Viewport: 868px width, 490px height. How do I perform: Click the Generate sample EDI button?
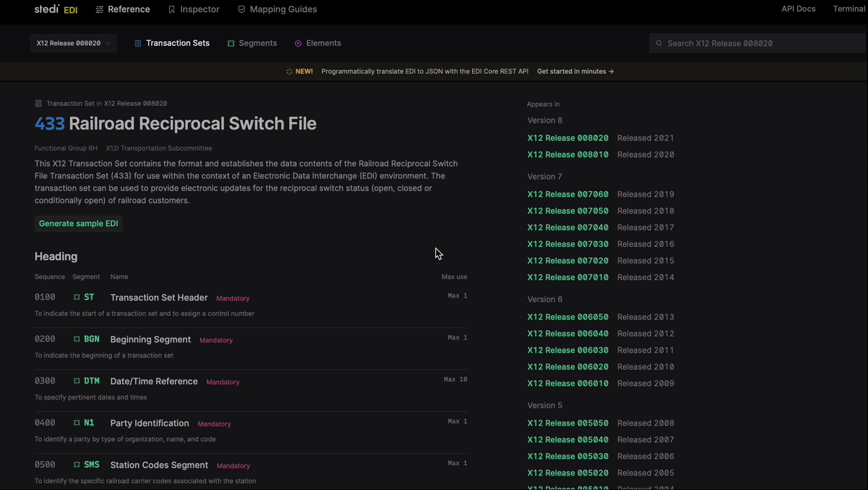point(79,224)
